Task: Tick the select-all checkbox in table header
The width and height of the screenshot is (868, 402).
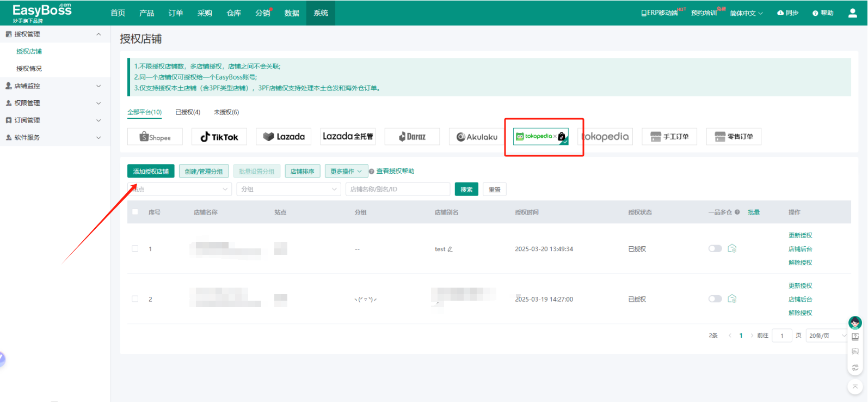Action: 135,212
